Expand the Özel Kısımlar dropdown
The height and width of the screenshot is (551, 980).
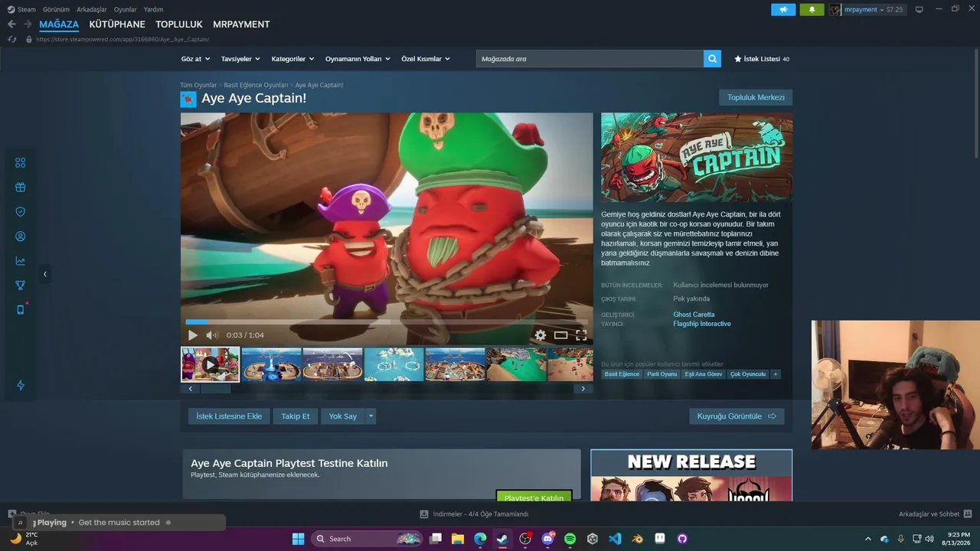click(x=426, y=59)
